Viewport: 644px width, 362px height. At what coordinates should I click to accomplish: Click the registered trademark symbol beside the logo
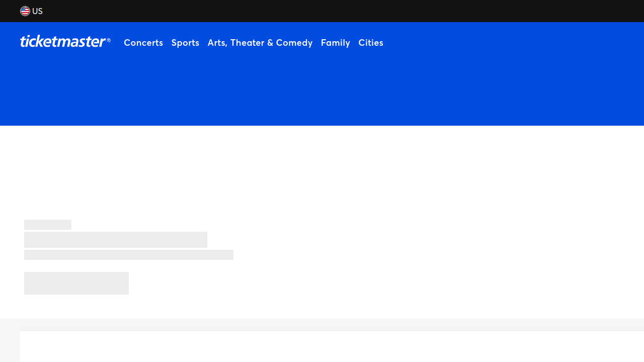108,40
